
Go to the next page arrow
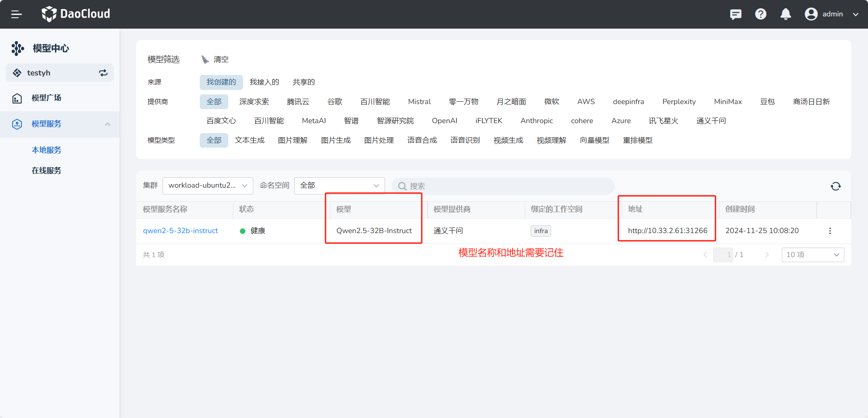point(767,255)
